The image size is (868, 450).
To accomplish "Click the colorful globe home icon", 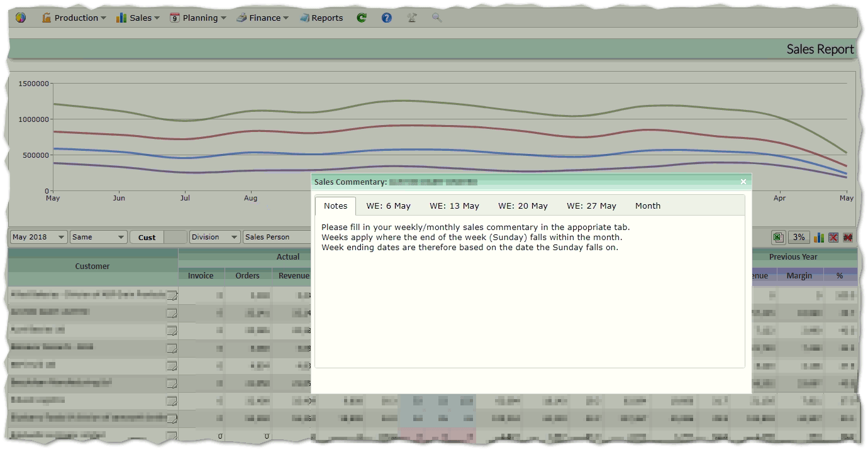I will tap(21, 18).
